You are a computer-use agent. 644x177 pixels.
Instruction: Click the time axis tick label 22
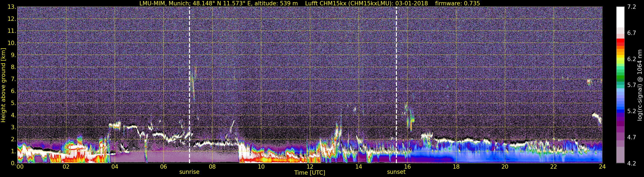(x=553, y=167)
